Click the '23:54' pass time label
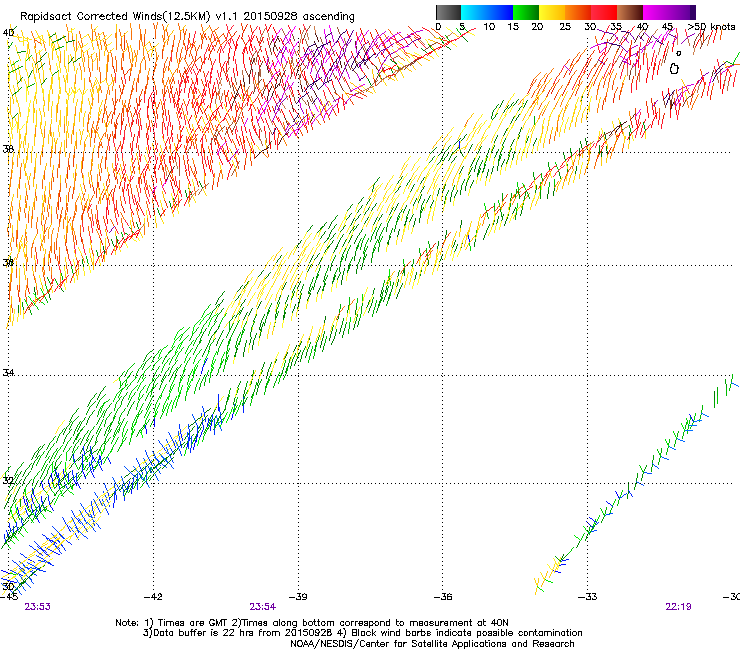 (262, 607)
